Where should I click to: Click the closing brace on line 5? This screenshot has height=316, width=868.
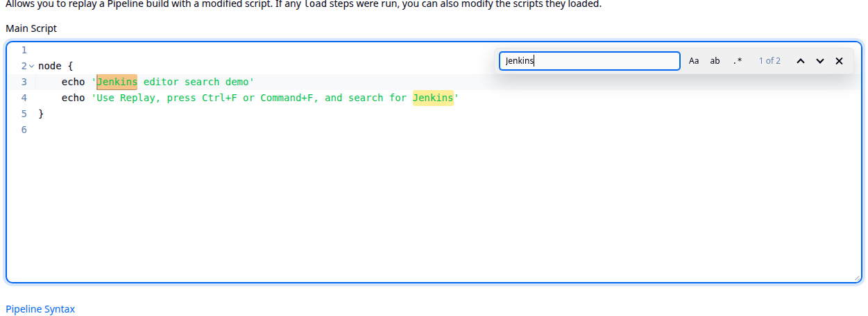[41, 114]
